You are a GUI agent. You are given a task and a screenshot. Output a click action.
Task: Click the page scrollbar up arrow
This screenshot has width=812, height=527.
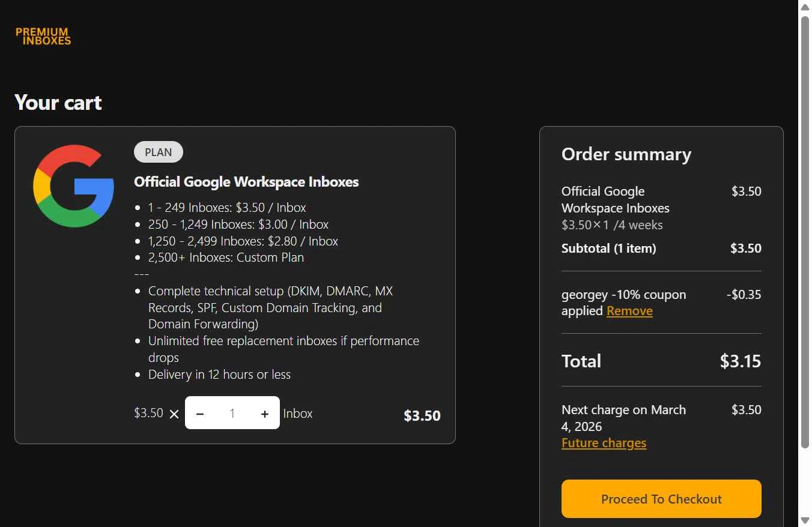click(805, 6)
